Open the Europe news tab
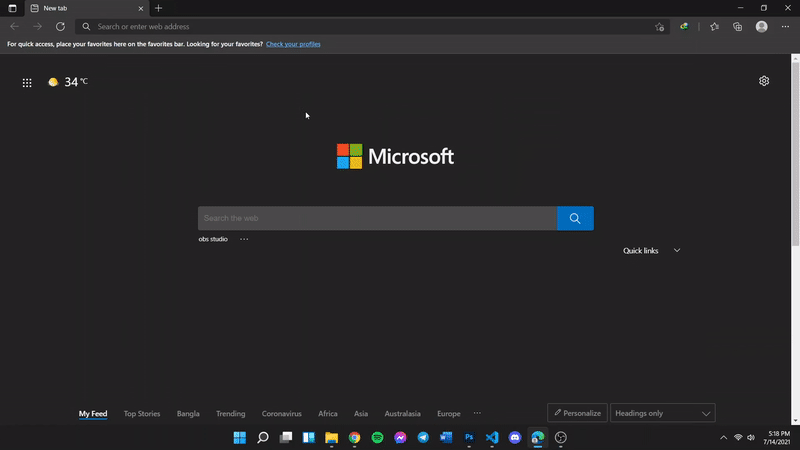 448,413
